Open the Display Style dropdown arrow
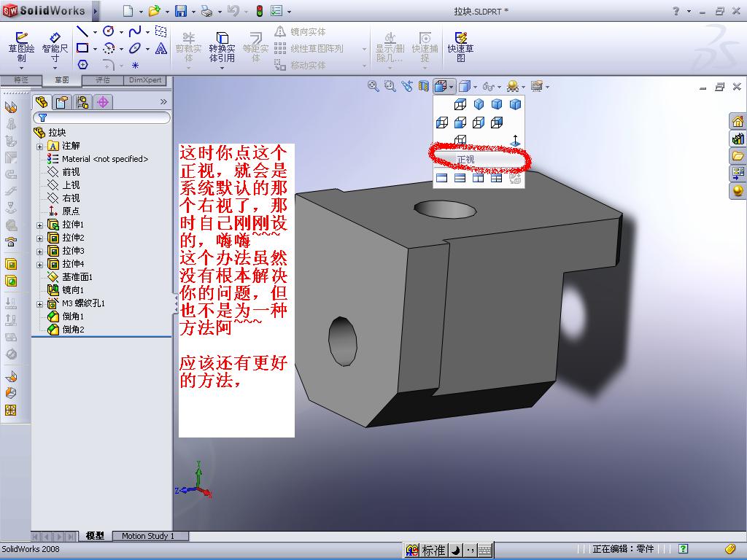Image resolution: width=747 pixels, height=560 pixels. click(x=475, y=87)
